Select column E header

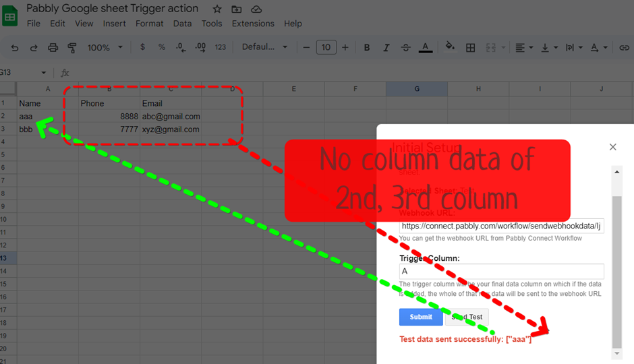[294, 89]
